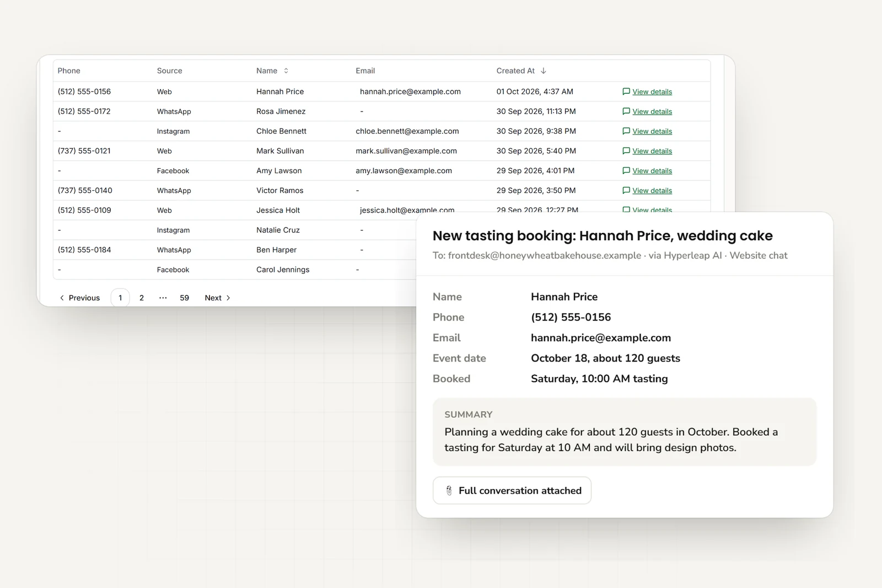Click email chloe.bennett@example.com
Viewport: 882px width, 588px height.
tap(407, 131)
